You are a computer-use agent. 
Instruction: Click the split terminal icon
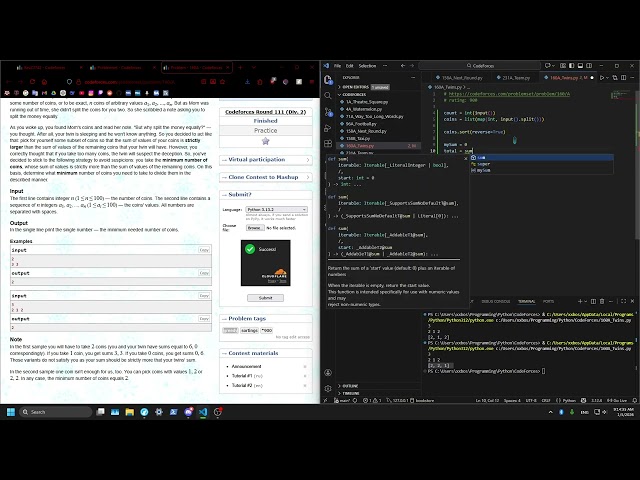pos(593,301)
